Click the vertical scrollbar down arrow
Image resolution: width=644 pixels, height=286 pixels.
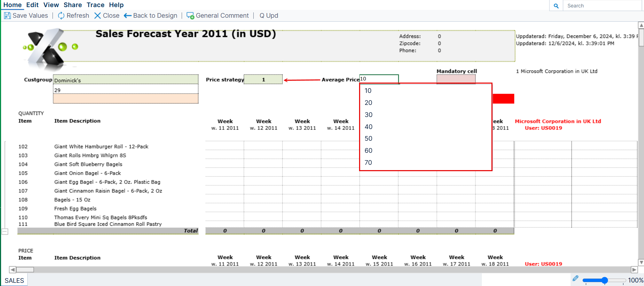tap(641, 263)
